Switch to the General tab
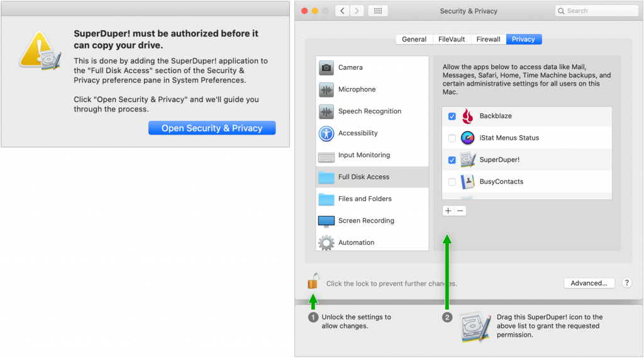644x358 pixels. [x=414, y=39]
